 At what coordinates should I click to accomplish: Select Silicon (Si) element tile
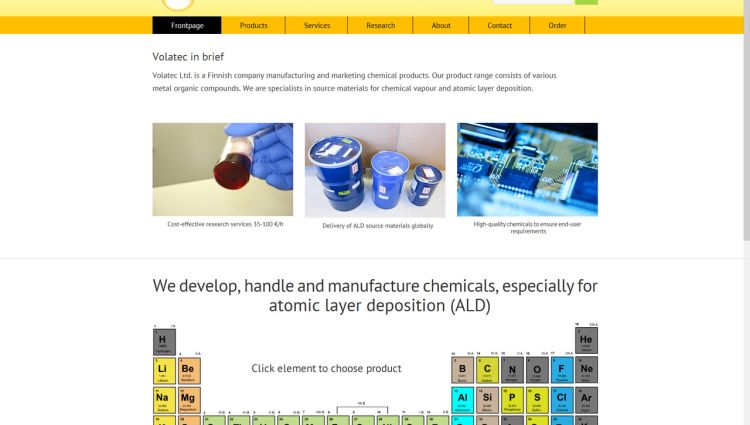(487, 400)
